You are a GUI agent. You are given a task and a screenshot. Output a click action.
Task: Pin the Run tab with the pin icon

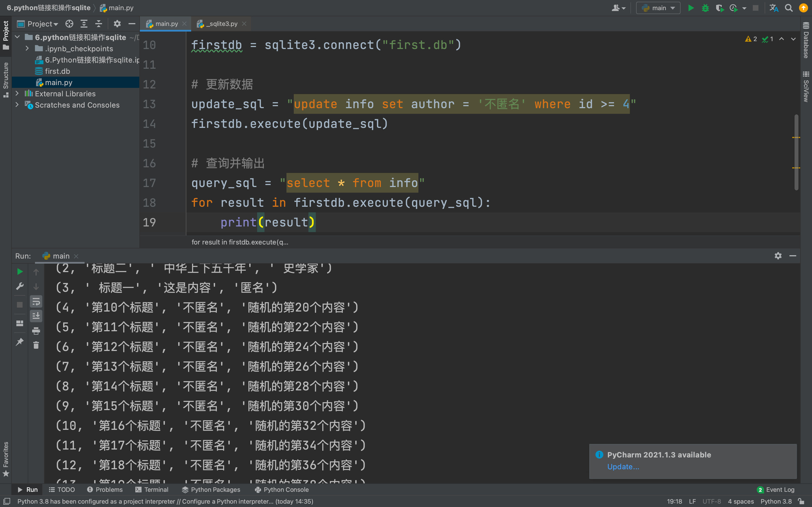click(20, 342)
